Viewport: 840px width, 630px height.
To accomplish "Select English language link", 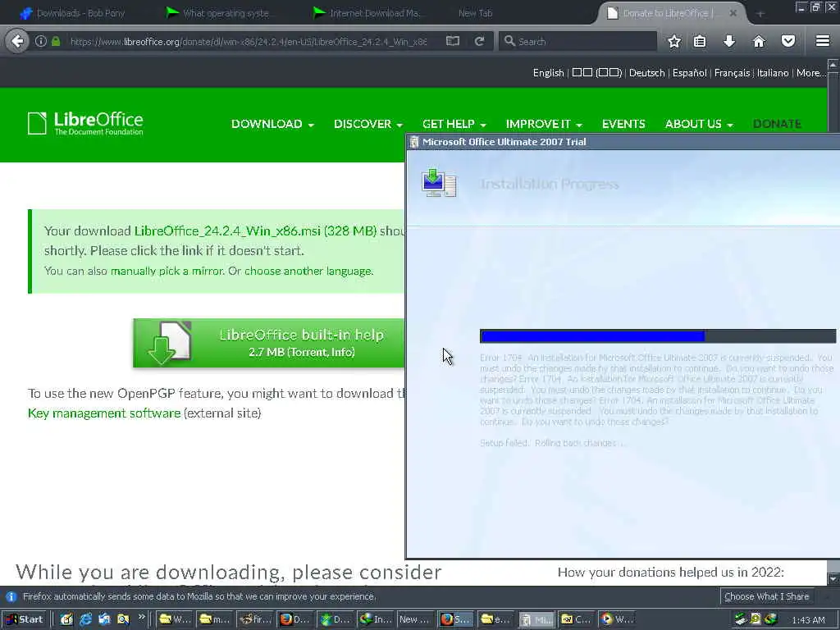I will [x=548, y=73].
